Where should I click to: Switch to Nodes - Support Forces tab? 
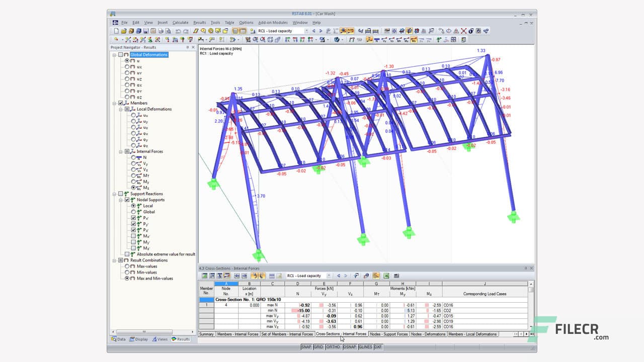[x=388, y=334]
